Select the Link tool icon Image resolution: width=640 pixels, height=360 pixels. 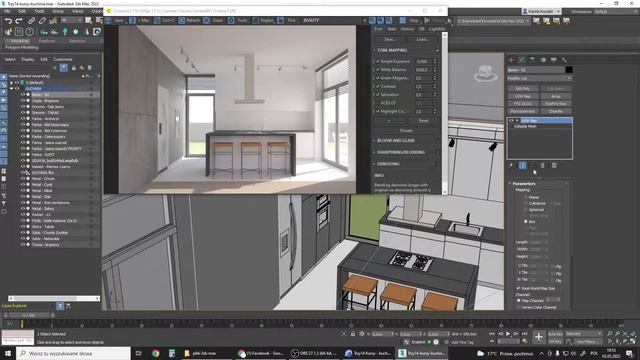pos(31,20)
